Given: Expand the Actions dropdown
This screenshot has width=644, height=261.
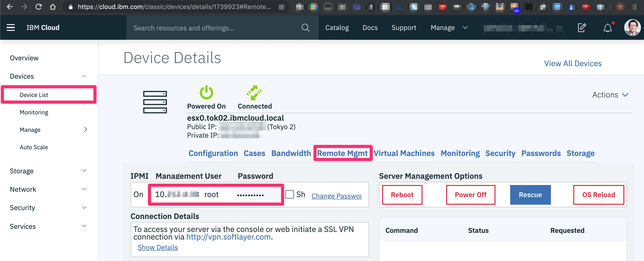Looking at the screenshot, I should click(610, 95).
